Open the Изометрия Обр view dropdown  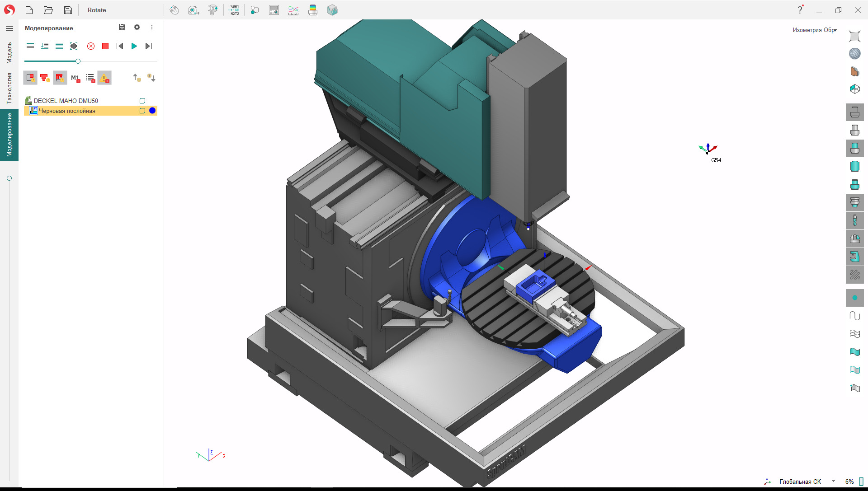pos(814,30)
